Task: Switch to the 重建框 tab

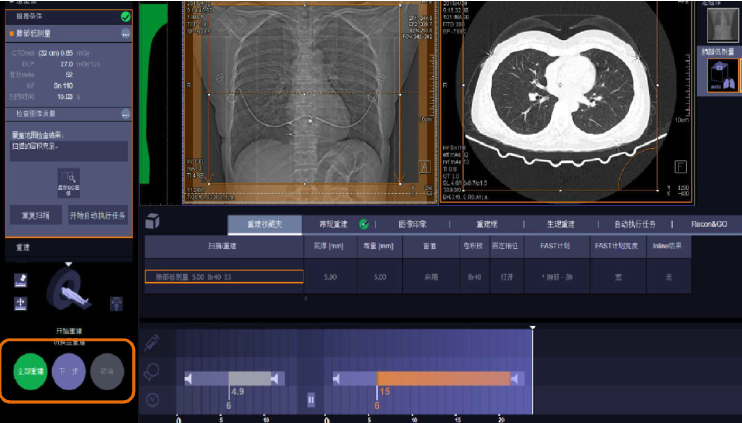Action: pos(487,224)
